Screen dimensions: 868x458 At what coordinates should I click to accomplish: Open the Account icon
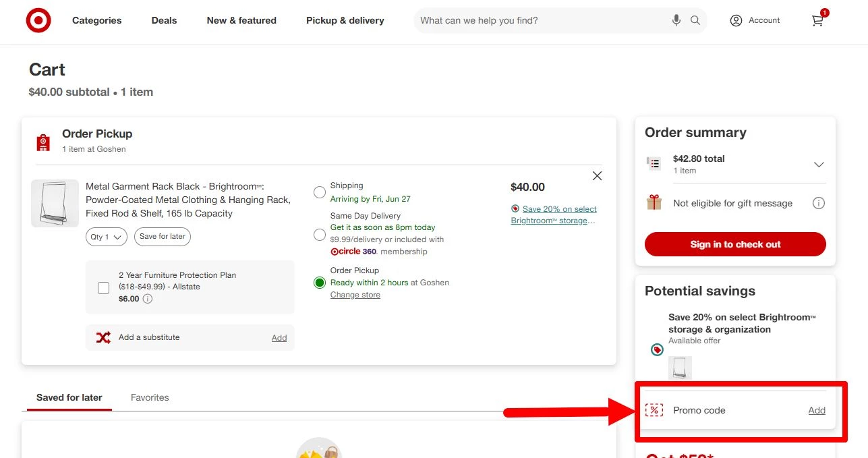(x=736, y=20)
